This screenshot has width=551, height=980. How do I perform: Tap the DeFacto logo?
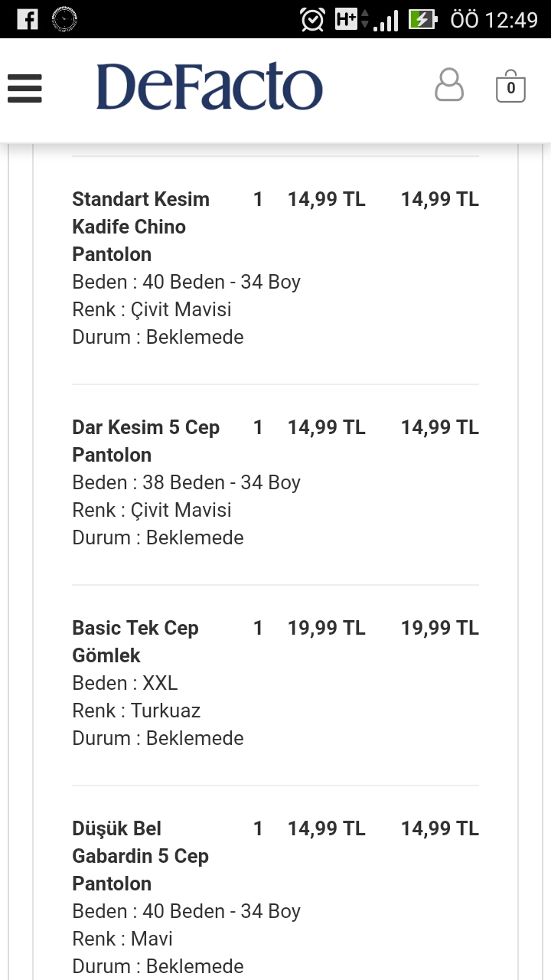(210, 87)
